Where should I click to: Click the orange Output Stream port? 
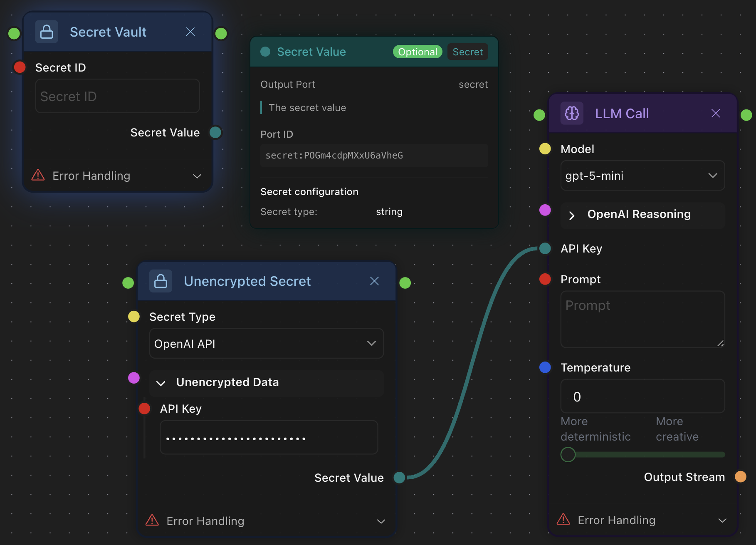tap(740, 476)
